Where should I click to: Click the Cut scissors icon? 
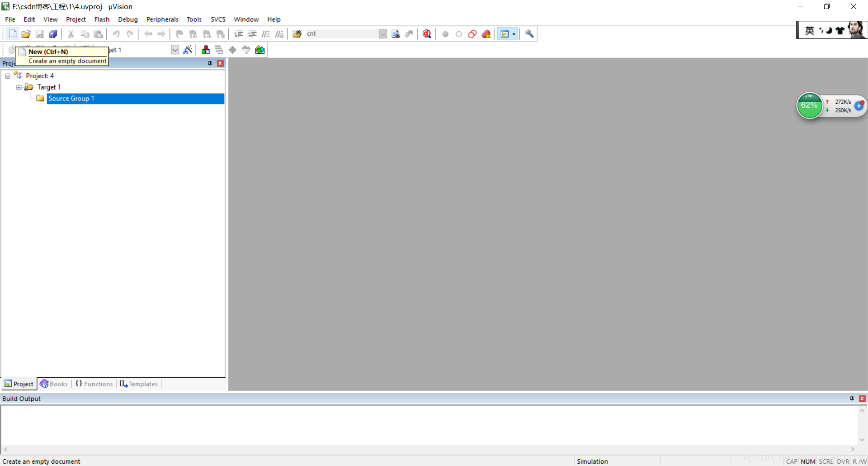(71, 34)
